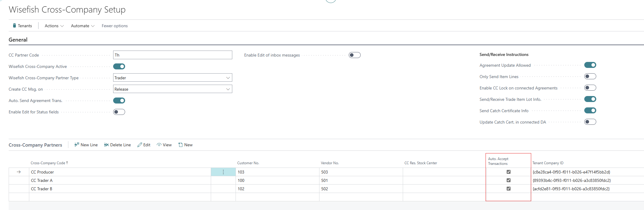This screenshot has width=644, height=210.
Task: Click the New document icon
Action: tap(180, 145)
